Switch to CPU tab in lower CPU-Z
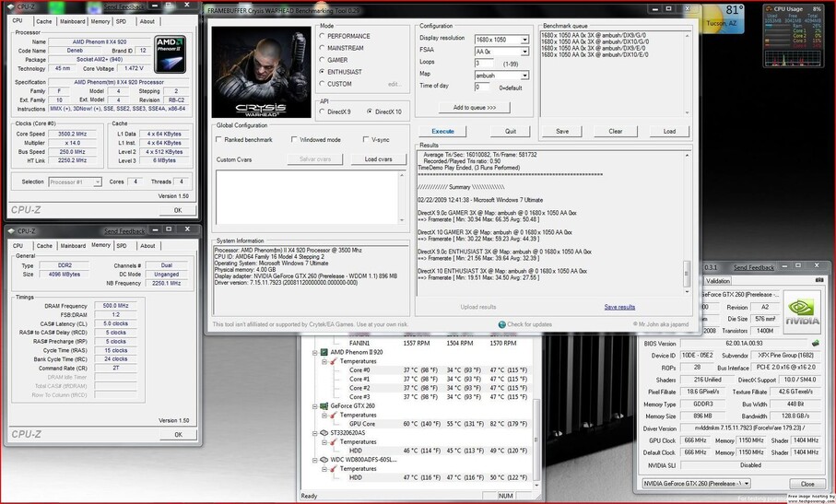 (x=18, y=246)
